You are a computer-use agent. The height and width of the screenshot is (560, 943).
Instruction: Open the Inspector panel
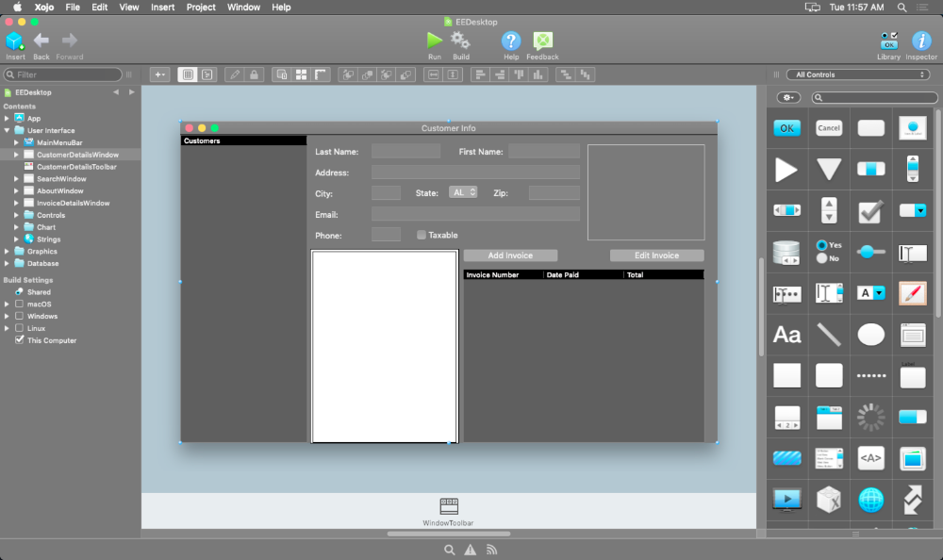click(921, 41)
